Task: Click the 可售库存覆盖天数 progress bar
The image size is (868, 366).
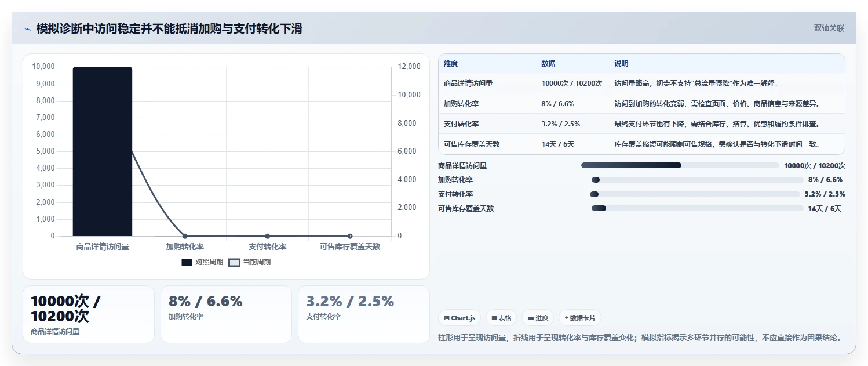Action: point(698,208)
